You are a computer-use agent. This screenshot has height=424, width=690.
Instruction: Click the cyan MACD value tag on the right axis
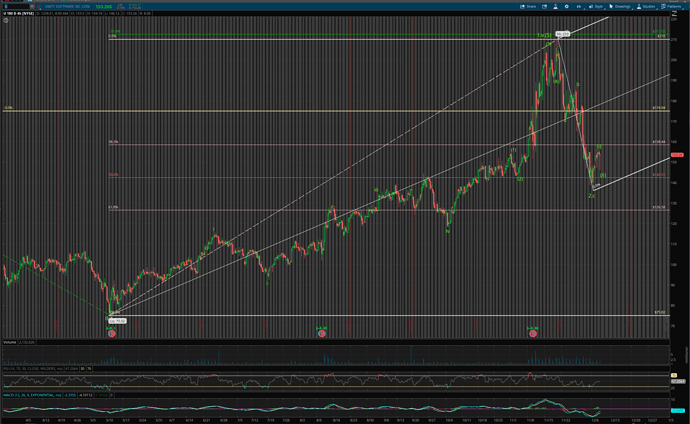pyautogui.click(x=678, y=410)
